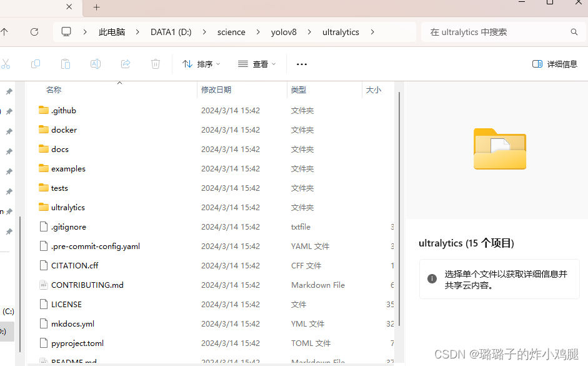
Task: Open the 排序 sort dropdown
Action: pos(200,64)
